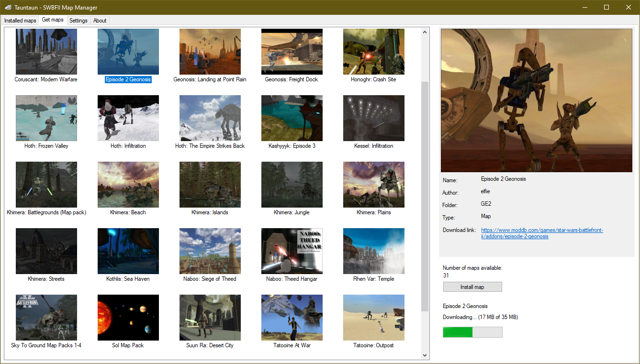Open the Settings tab
The width and height of the screenshot is (640, 364).
click(x=78, y=20)
